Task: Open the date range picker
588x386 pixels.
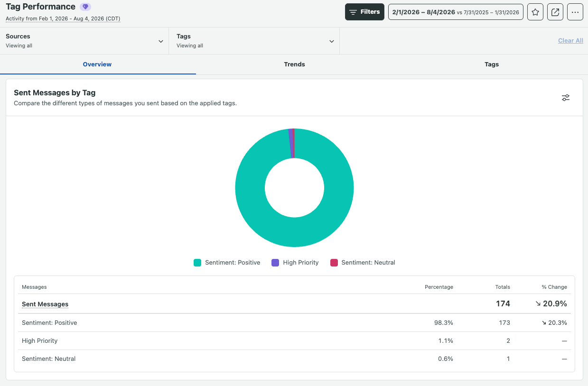Action: tap(456, 12)
